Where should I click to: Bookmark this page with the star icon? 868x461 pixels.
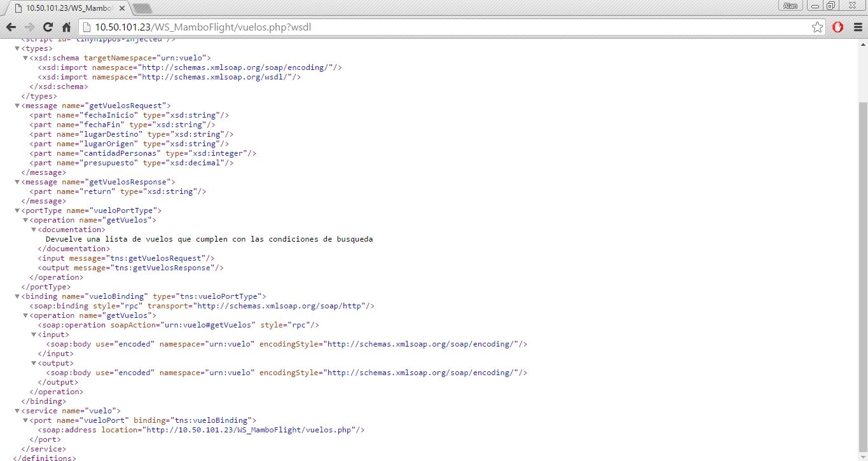point(817,27)
